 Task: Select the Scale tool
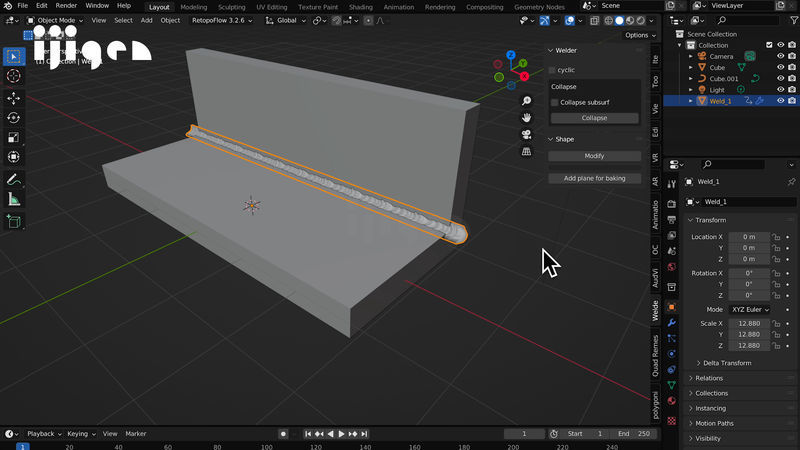(x=14, y=138)
